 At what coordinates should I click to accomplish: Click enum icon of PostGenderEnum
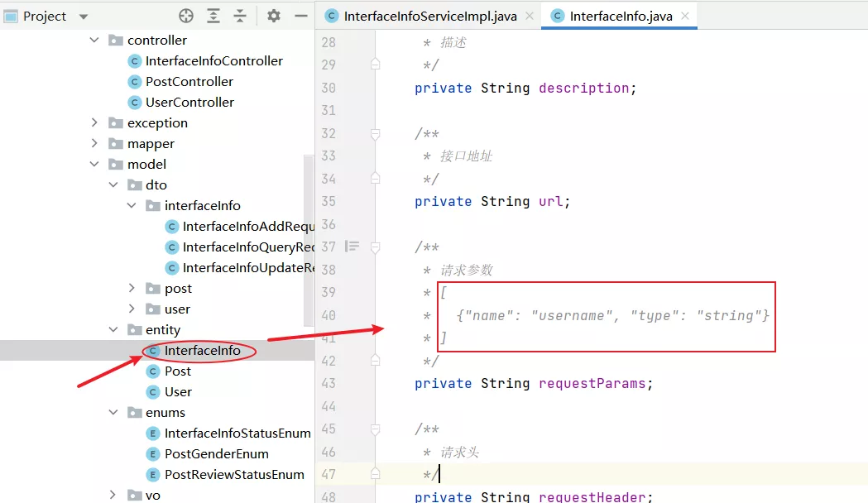pyautogui.click(x=153, y=454)
